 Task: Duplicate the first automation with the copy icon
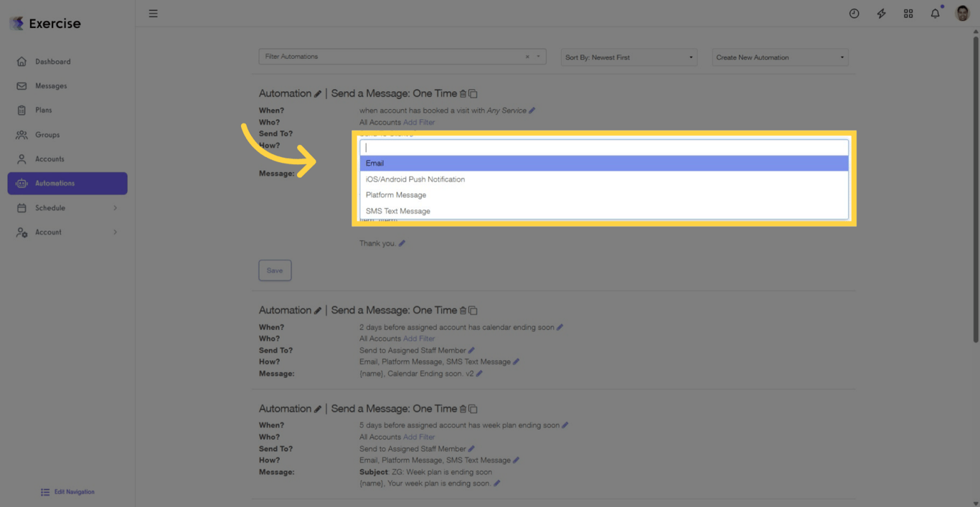click(x=473, y=93)
